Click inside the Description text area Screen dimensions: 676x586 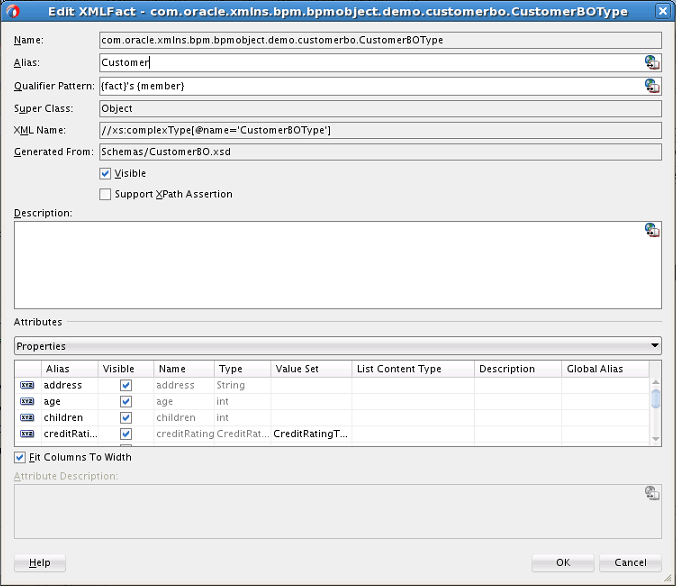(x=338, y=265)
